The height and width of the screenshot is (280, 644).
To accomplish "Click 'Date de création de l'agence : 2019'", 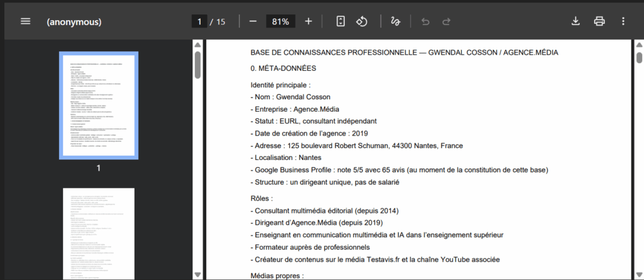I will click(309, 134).
